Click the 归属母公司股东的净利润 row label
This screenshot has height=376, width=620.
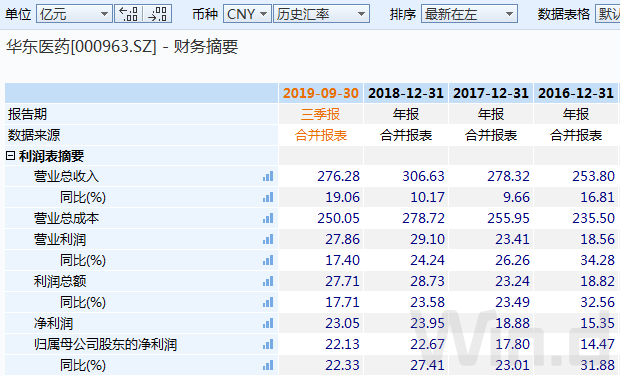[105, 344]
